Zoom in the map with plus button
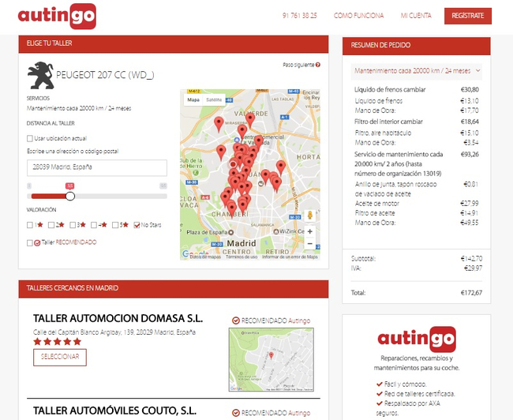 tap(310, 231)
